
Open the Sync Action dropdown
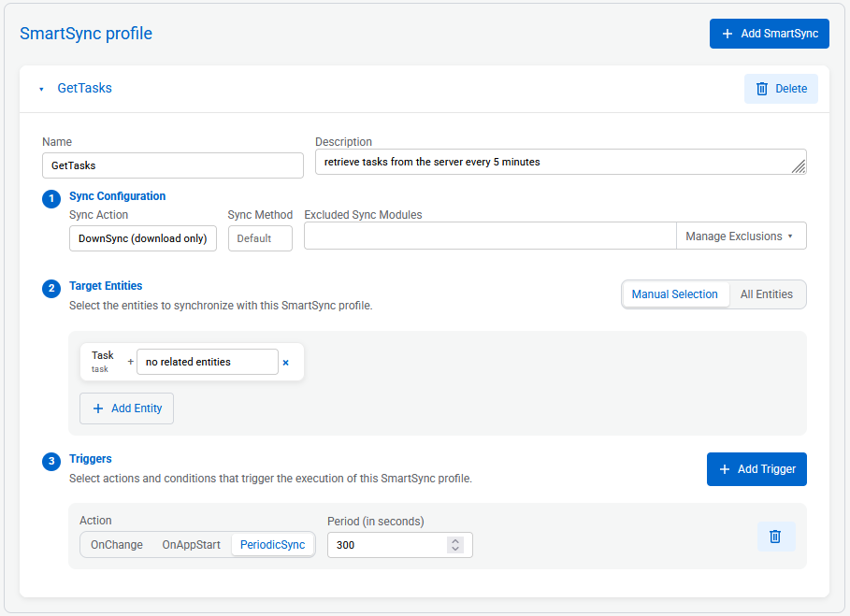[142, 238]
